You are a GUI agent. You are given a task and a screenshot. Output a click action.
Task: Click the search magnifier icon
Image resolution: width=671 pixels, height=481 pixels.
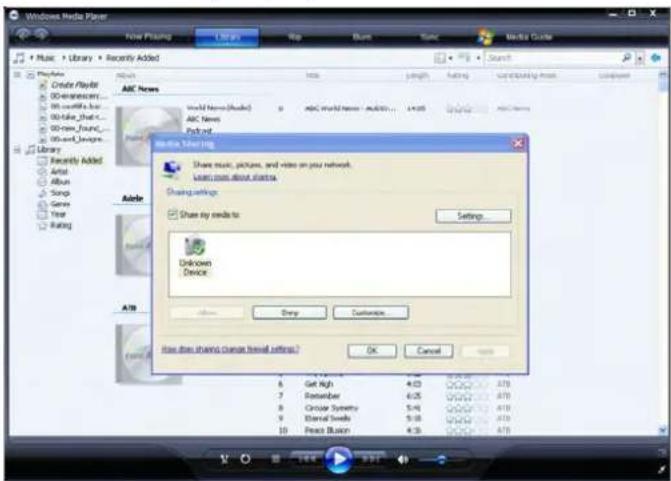[626, 57]
